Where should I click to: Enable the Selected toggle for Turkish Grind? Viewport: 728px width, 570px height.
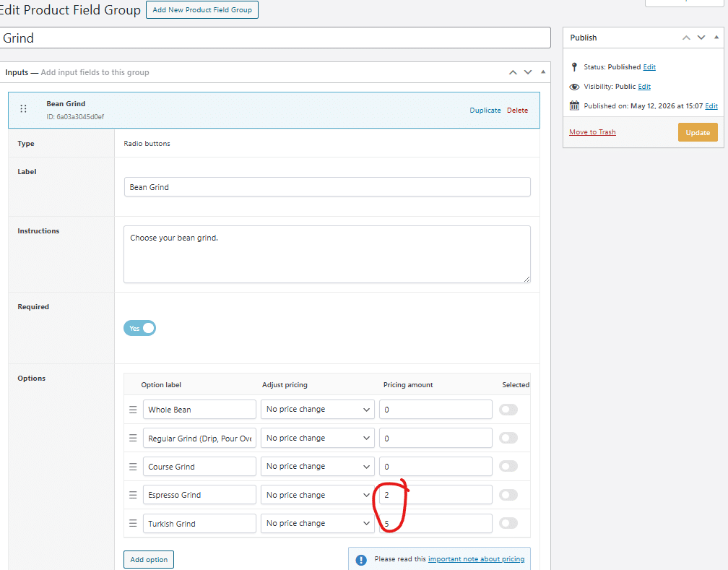(508, 524)
